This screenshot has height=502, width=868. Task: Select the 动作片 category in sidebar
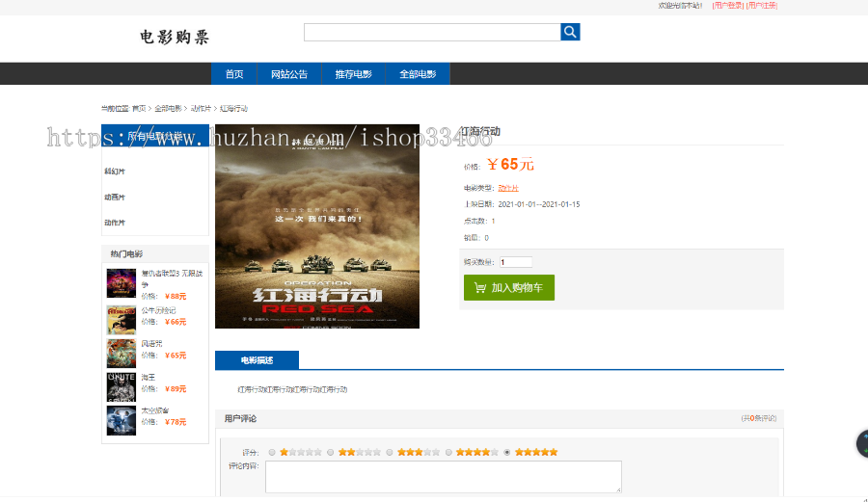point(115,223)
